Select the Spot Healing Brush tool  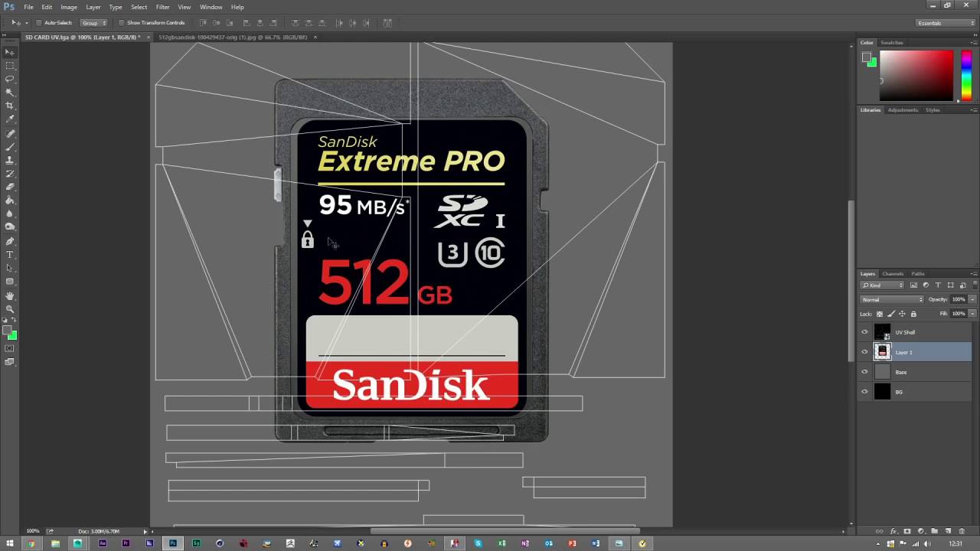(10, 133)
